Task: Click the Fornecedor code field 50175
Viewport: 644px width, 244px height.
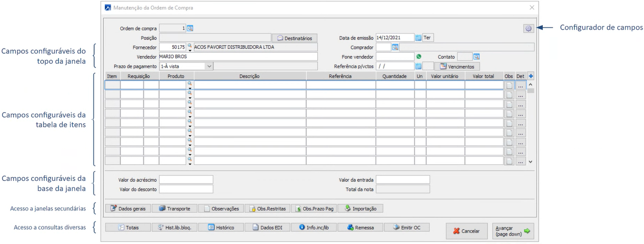Action: tap(172, 47)
